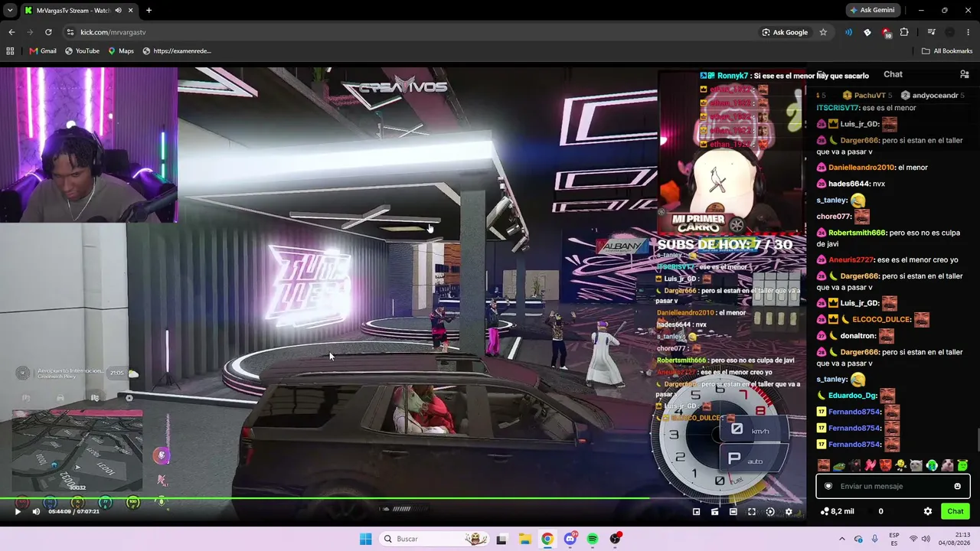Viewport: 980px width, 551px height.
Task: Click the taskbar Buscar search box
Action: pyautogui.click(x=435, y=539)
